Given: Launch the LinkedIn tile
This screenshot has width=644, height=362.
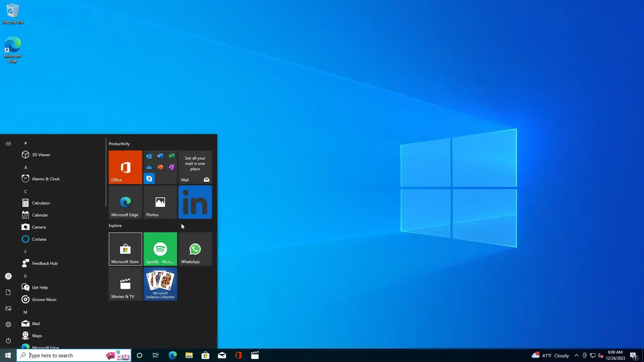Looking at the screenshot, I should pos(195,202).
